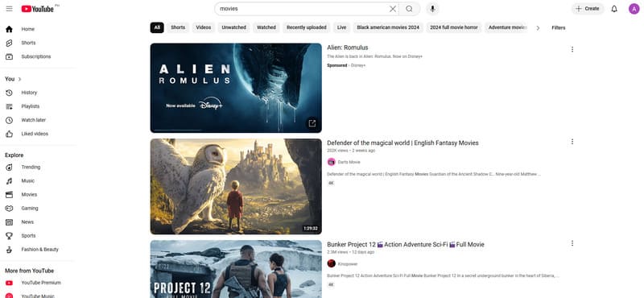
Task: Expand the You section chevron
Action: tap(19, 79)
